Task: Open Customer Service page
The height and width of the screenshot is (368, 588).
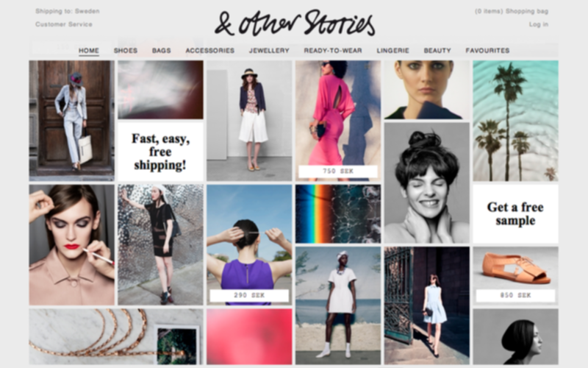Action: point(64,24)
